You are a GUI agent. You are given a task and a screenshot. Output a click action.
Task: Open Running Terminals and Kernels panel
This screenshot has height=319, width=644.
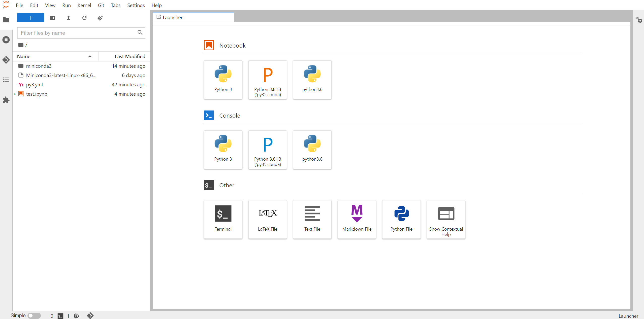[x=6, y=40]
